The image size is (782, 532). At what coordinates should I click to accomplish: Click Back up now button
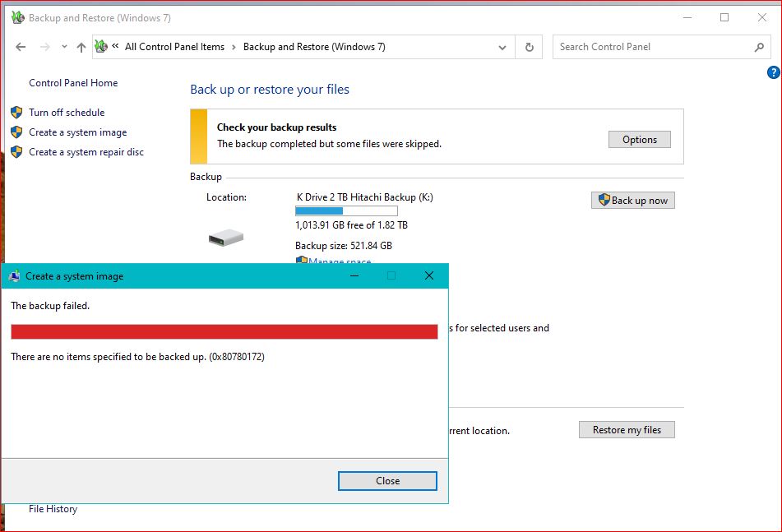tap(633, 201)
